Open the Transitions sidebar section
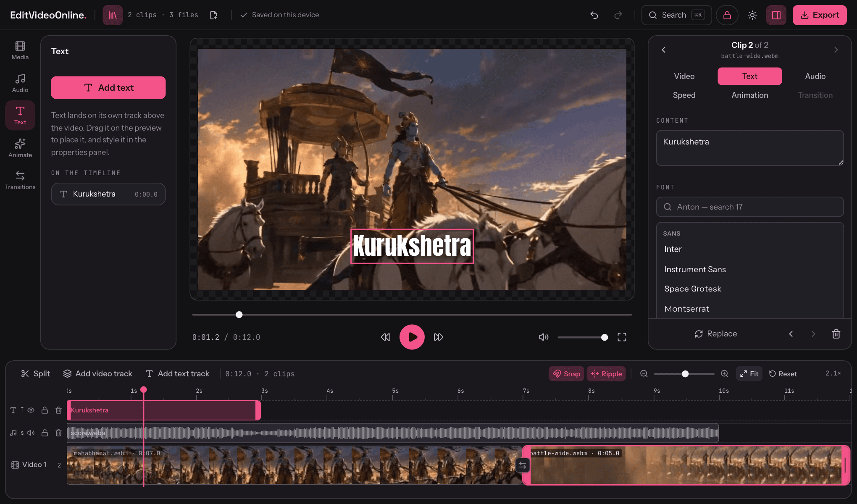 20,180
